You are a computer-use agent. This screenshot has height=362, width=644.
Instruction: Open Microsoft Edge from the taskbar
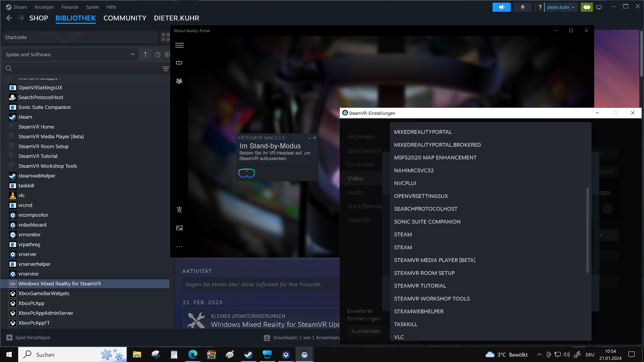[193, 354]
